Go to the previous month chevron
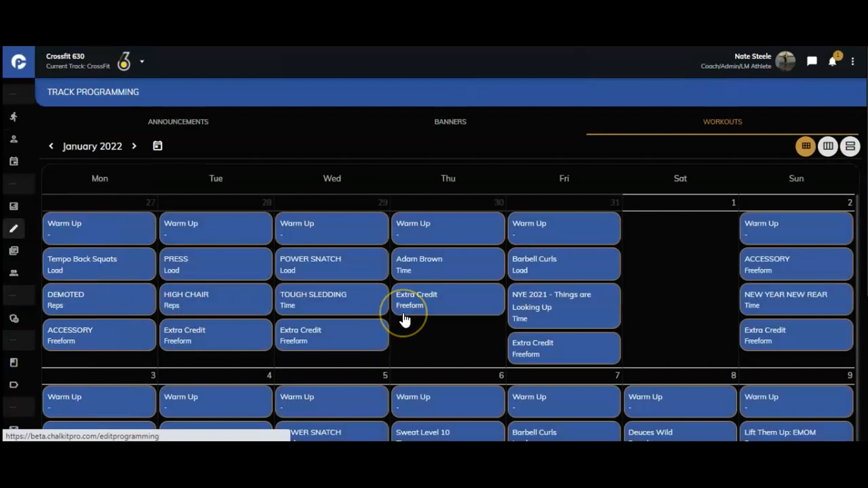 click(51, 146)
